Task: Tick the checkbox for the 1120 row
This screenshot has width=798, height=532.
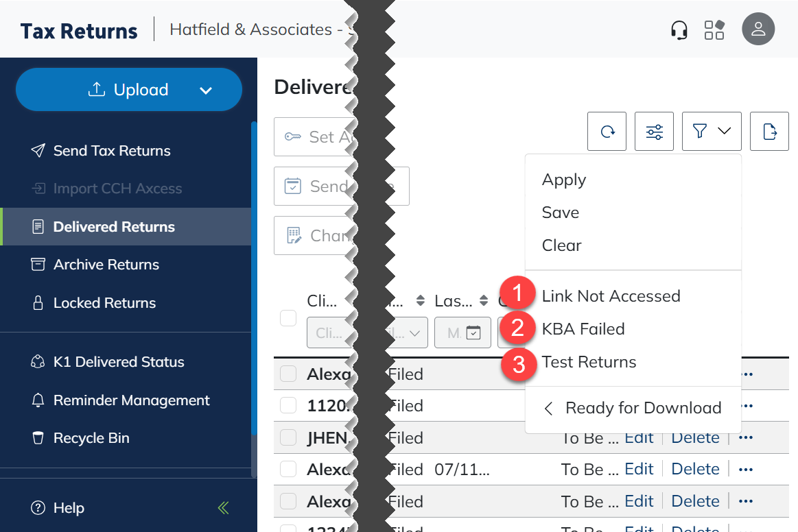Action: coord(288,406)
